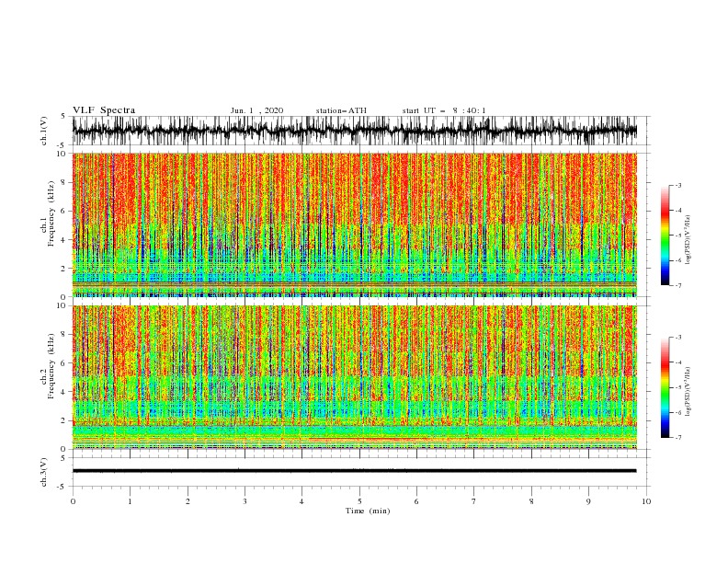Click the ch.2 PSD color scale bar

click(665, 387)
